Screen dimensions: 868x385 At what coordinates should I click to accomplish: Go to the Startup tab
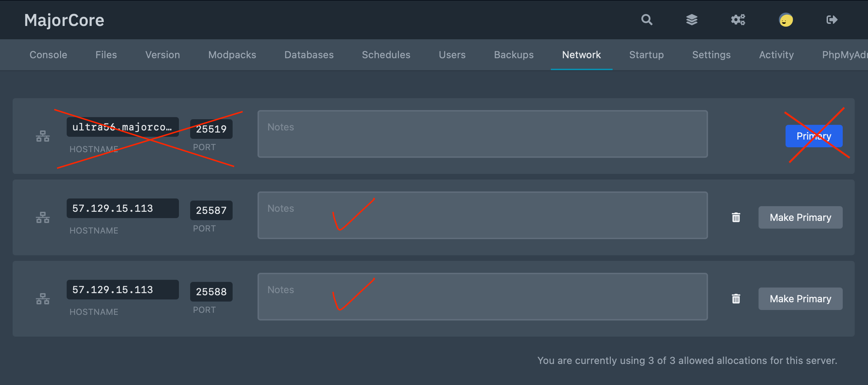point(646,55)
